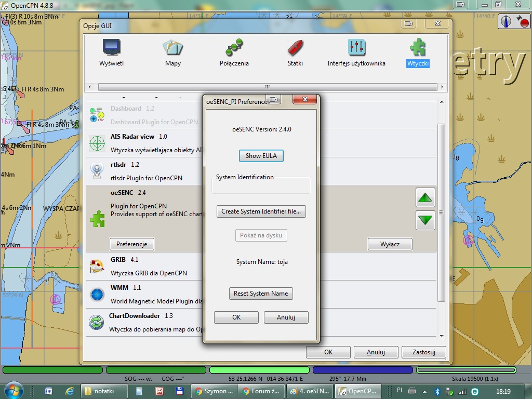Show hidden system tray icons
Viewport: 532px width, 399px height.
(x=424, y=392)
